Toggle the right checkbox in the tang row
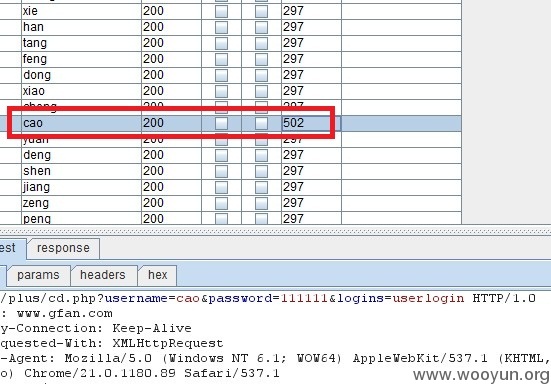Screen dimensions: 551x384 coord(261,43)
